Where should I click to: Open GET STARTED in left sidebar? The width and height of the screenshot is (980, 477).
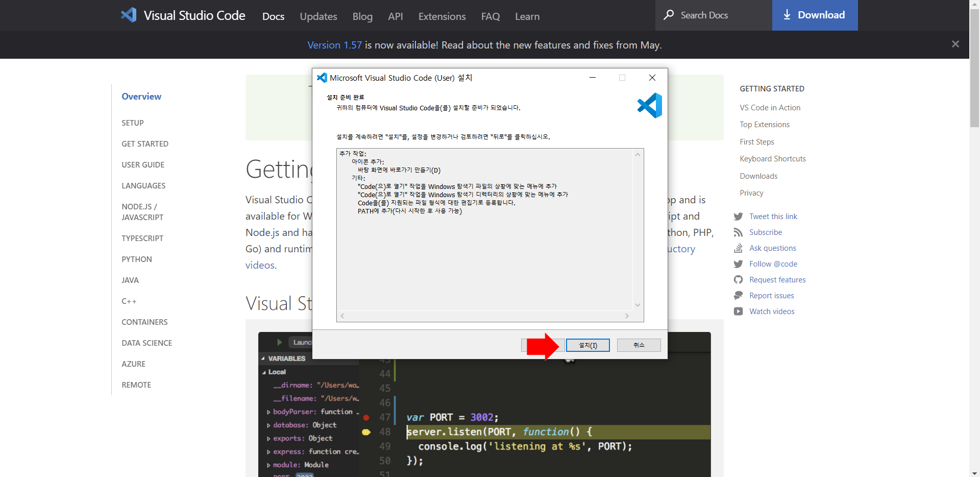(x=145, y=144)
